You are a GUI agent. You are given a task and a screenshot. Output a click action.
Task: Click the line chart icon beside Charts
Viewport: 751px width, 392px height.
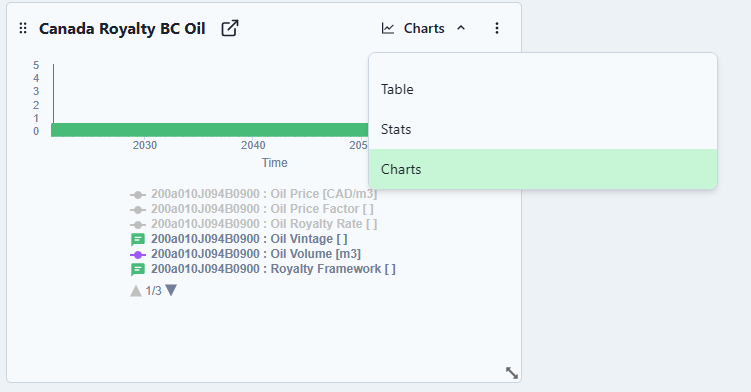click(x=388, y=28)
